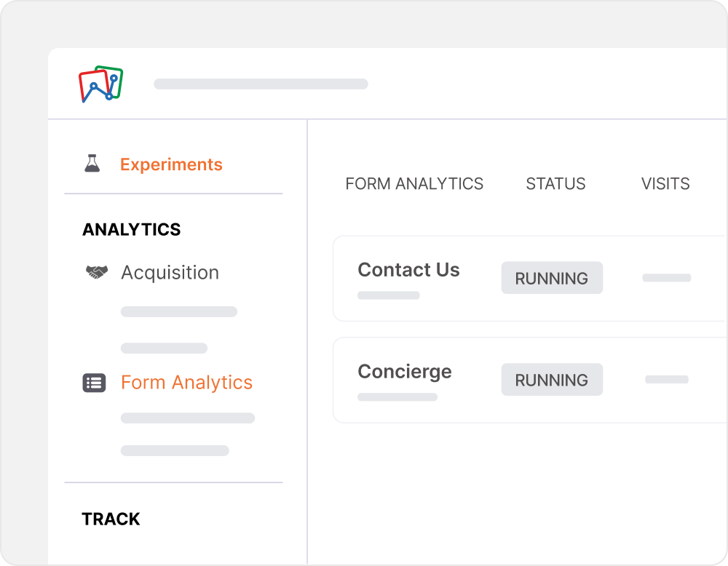Screen dimensions: 728x566
Task: Sort by the VISITS column header
Action: pyautogui.click(x=665, y=184)
